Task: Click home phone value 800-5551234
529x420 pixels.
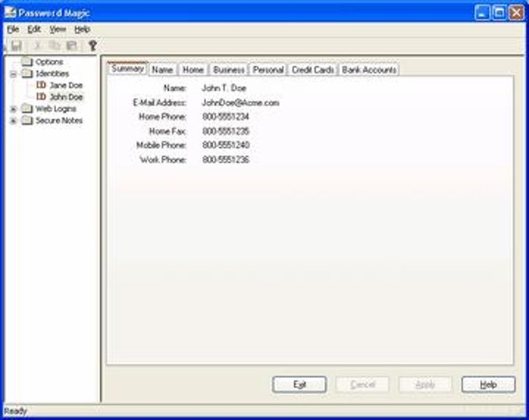Action: tap(226, 117)
